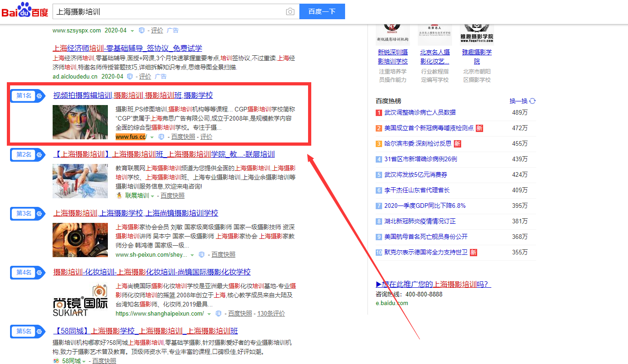Open hot topic 李干杰任山东省代理省长
The width and height of the screenshot is (628, 364).
[x=417, y=190]
